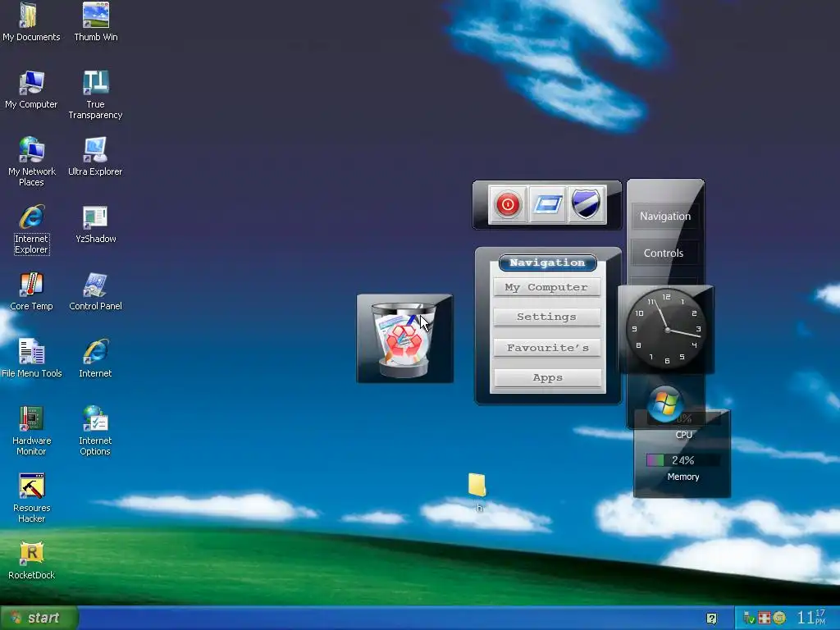Open Favourite's in Navigation widget
The height and width of the screenshot is (630, 840).
click(546, 348)
